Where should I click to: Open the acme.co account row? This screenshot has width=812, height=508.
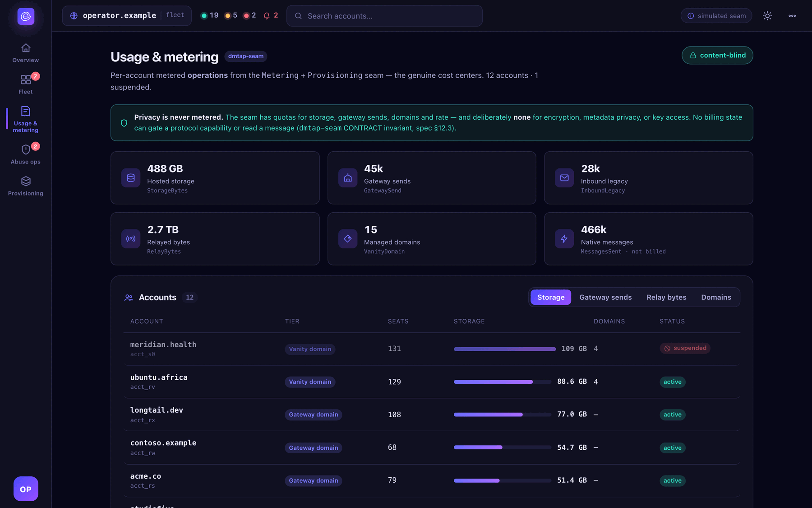432,480
